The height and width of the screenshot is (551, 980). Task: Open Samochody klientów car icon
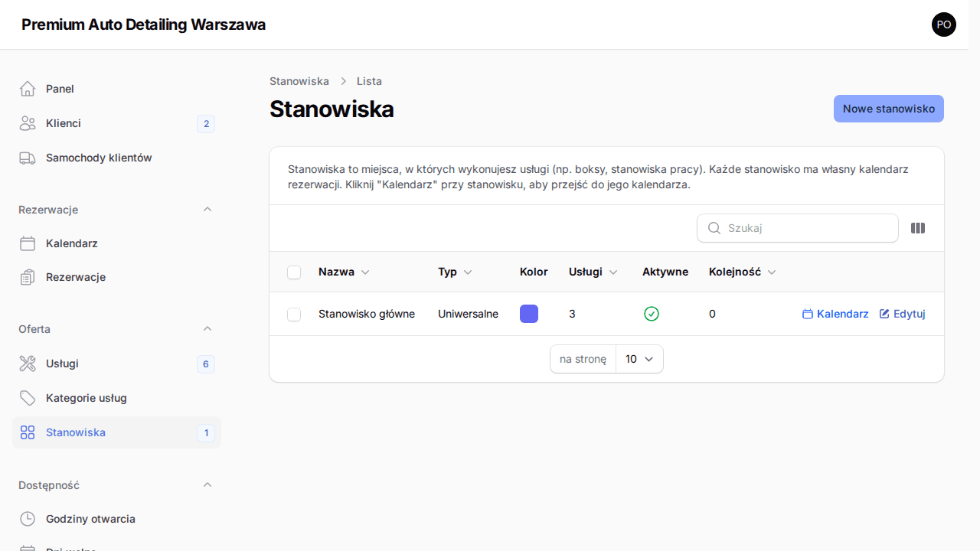pos(28,158)
